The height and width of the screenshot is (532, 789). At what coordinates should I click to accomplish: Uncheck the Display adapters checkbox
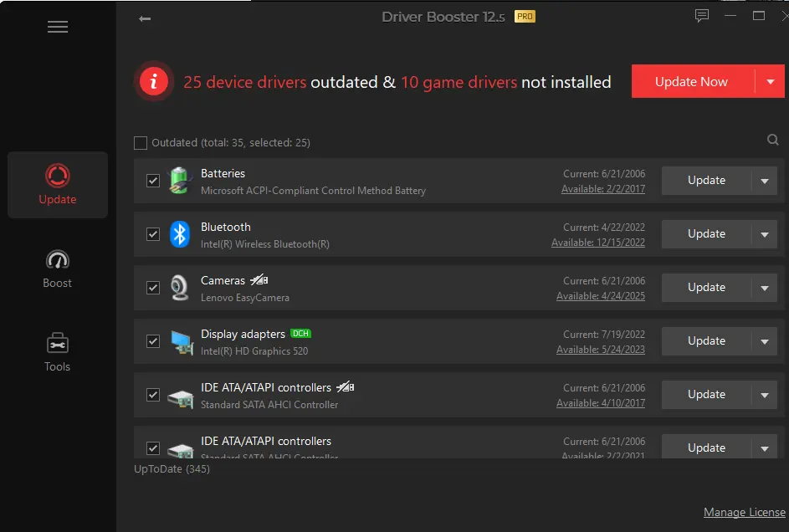153,341
